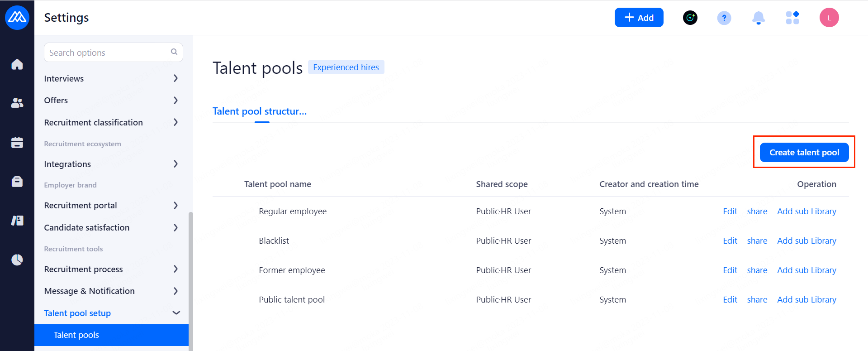Open the calendar icon in left sidebar
This screenshot has height=351, width=868.
coord(17,143)
